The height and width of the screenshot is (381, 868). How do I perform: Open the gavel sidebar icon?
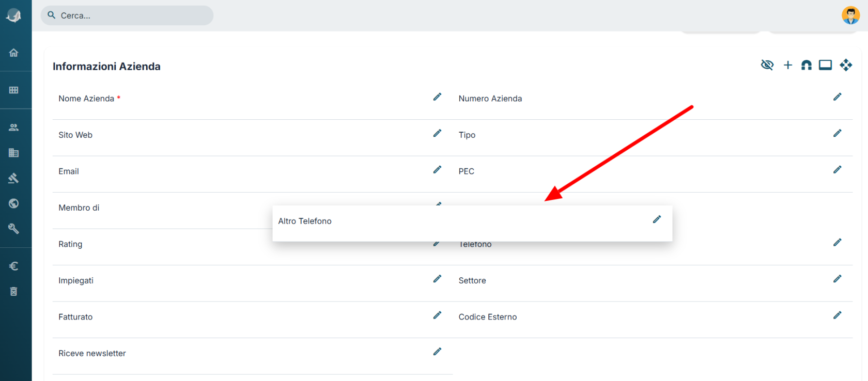click(14, 178)
